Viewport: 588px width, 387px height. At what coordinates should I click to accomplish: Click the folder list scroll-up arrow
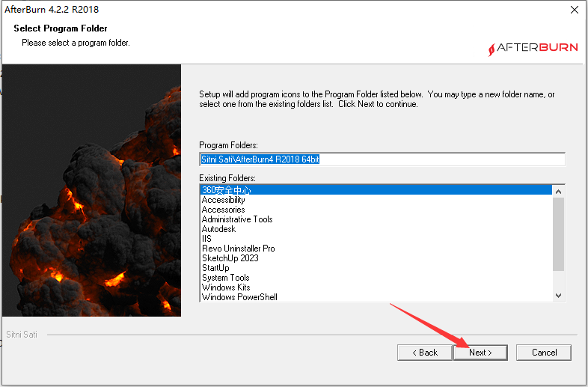tap(558, 192)
